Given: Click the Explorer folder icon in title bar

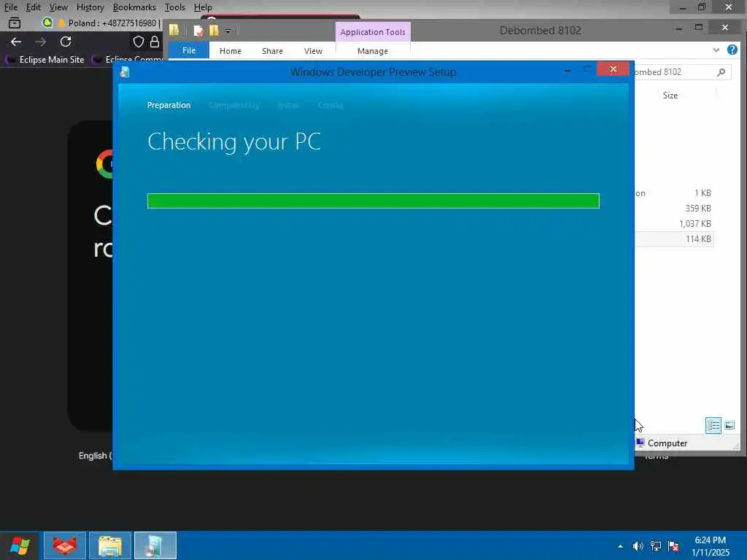Looking at the screenshot, I should 174,30.
